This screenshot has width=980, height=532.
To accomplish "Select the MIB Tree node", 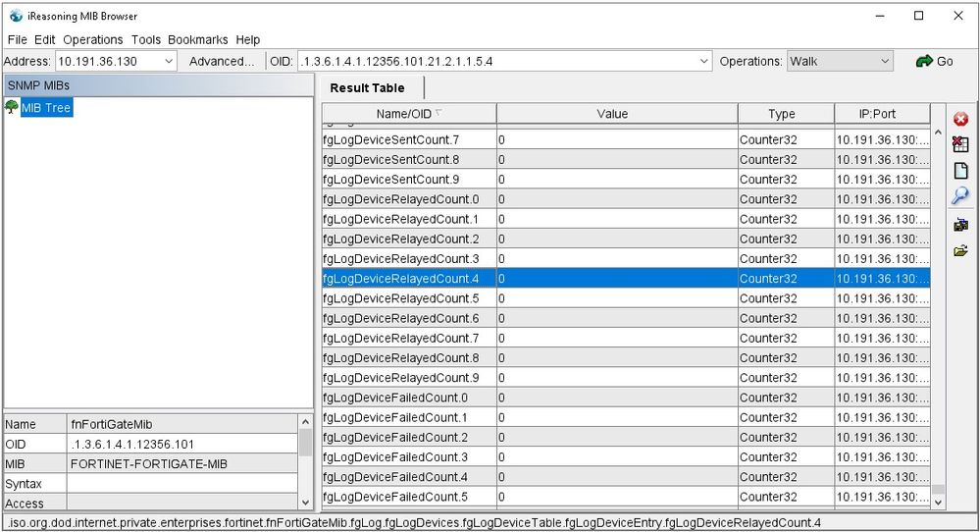I will click(x=46, y=108).
